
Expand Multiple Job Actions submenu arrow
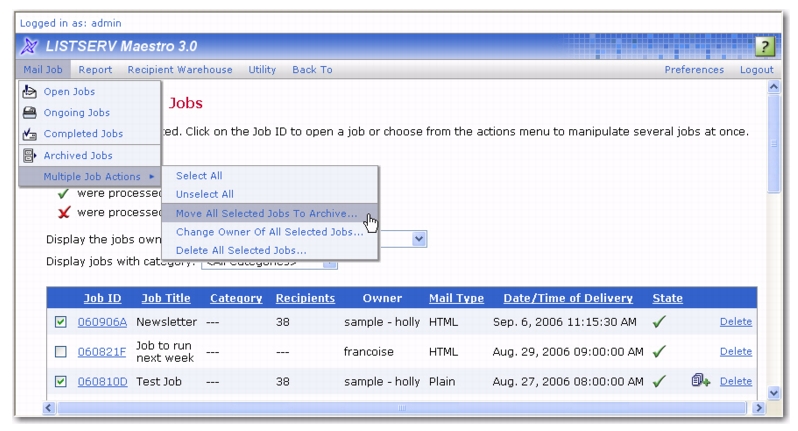point(152,177)
